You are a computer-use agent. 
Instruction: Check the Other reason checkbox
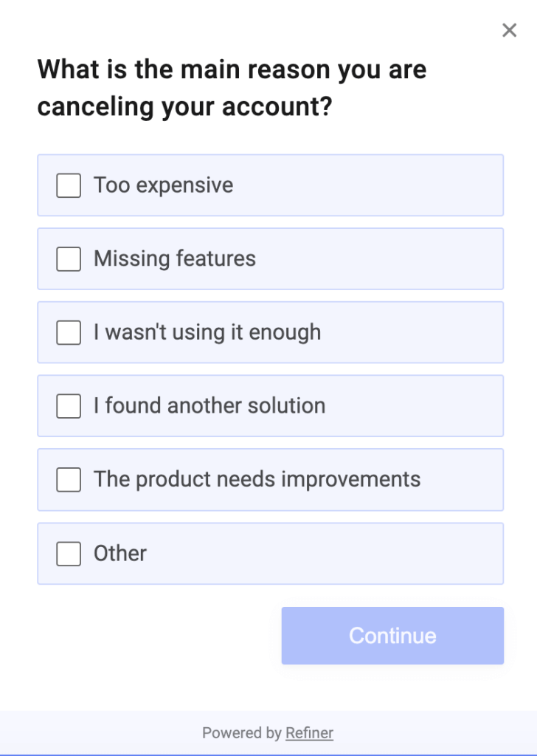point(69,554)
